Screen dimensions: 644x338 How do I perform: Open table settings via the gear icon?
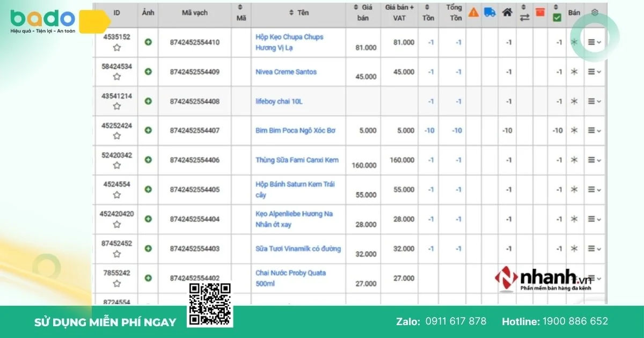point(595,12)
